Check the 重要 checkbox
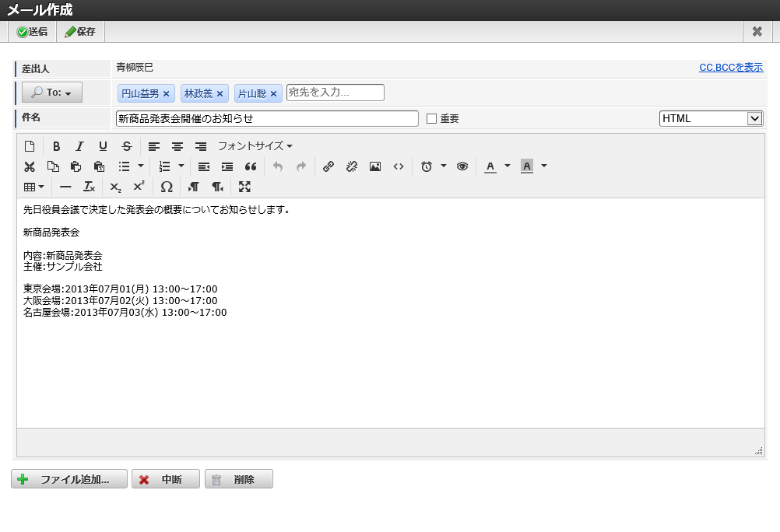 [x=432, y=119]
